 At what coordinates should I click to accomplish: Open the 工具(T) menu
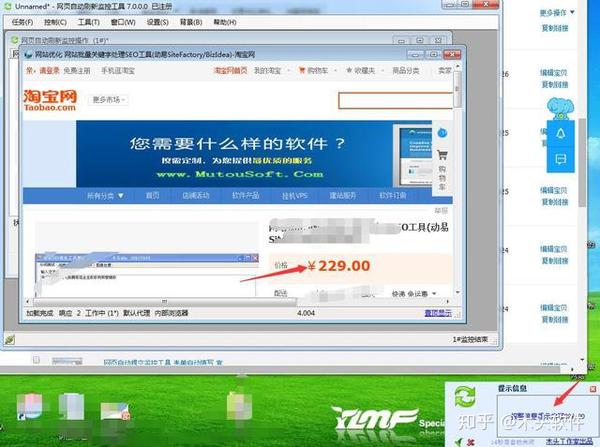pos(88,22)
